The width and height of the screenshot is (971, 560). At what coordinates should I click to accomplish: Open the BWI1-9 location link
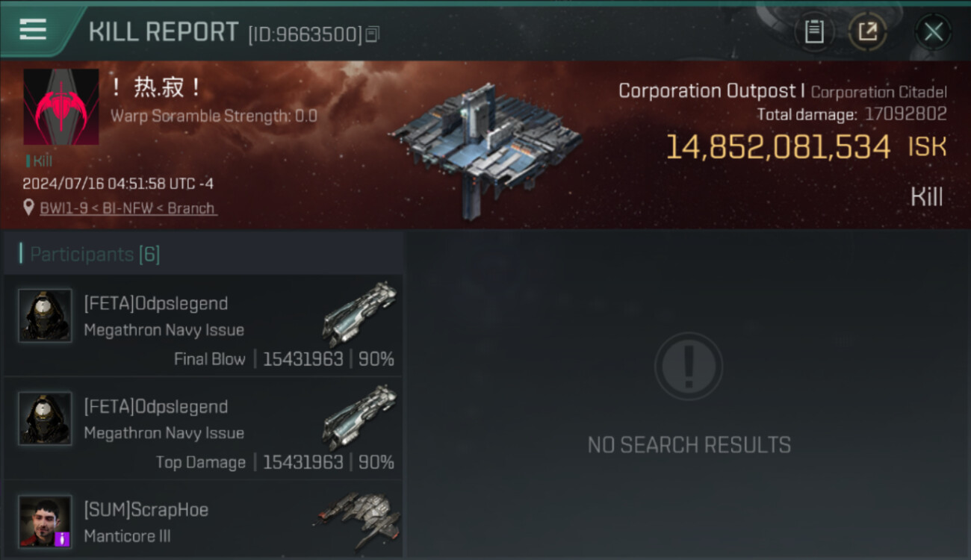128,208
